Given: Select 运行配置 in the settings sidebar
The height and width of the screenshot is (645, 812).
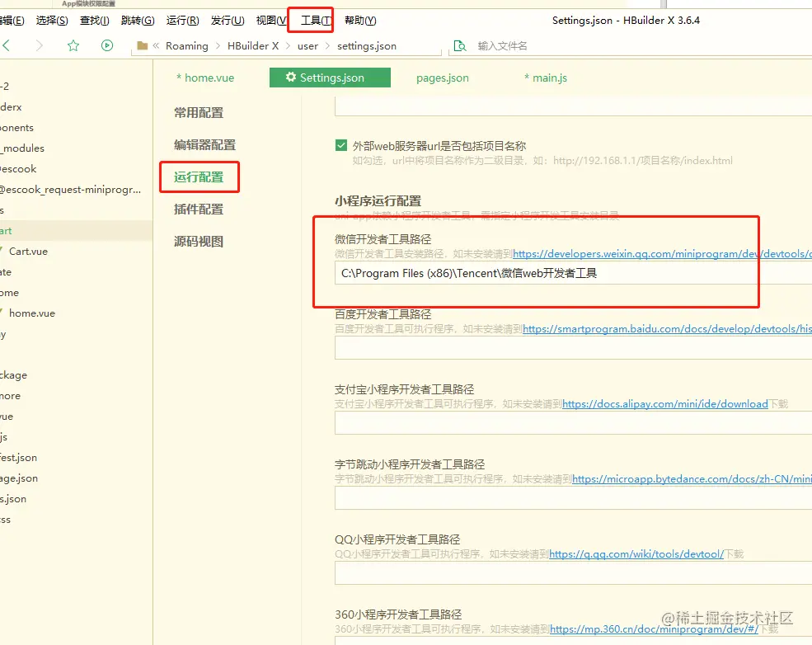Looking at the screenshot, I should (x=199, y=177).
